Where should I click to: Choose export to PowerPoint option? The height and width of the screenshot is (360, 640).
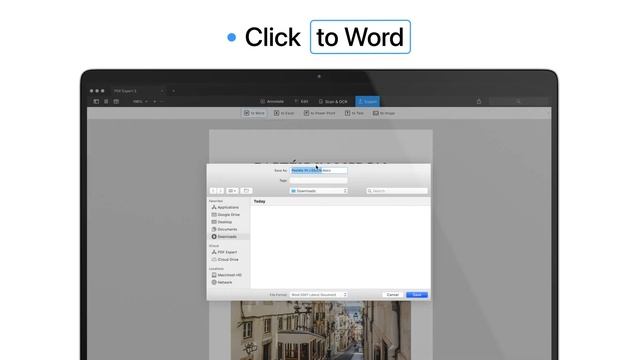coord(320,113)
